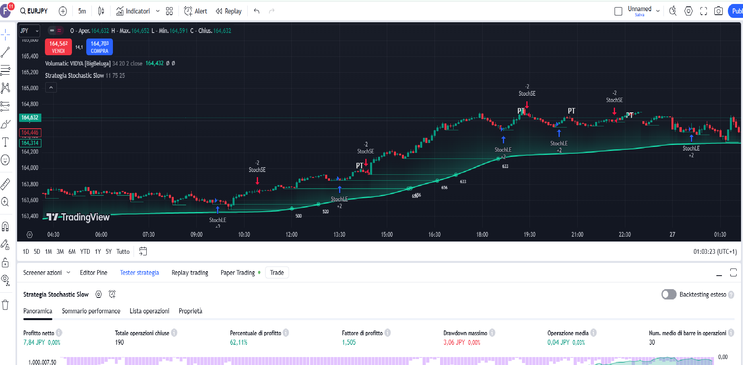Select layout setup square icon
Screen dimensions: 743x365
(x=618, y=11)
